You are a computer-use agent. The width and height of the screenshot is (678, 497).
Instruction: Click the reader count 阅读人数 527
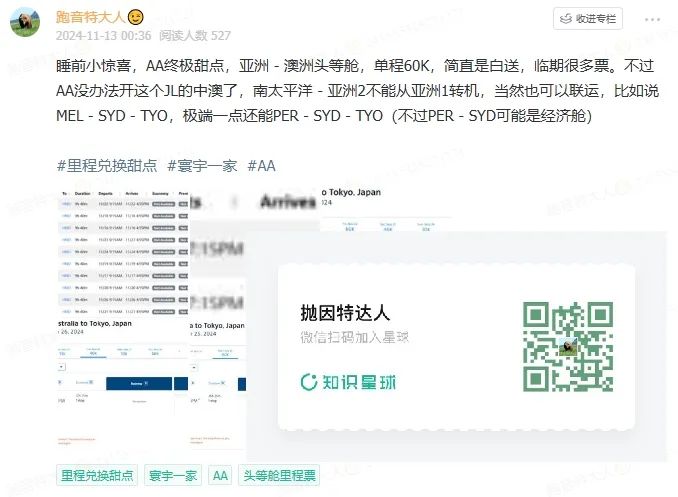point(195,35)
